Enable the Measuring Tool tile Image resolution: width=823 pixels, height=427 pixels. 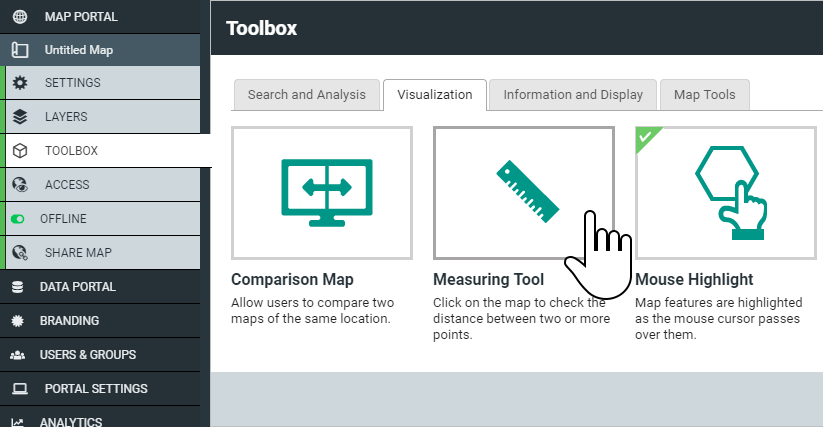524,193
